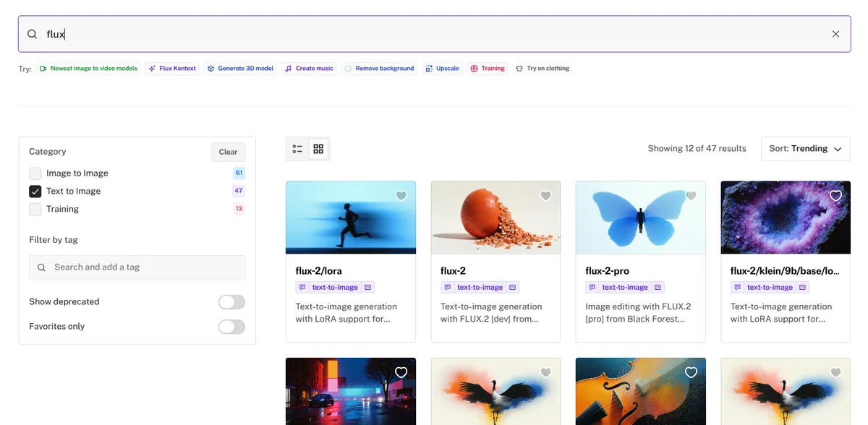Clear the Category filters
Screen dimensions: 868x425
click(228, 152)
